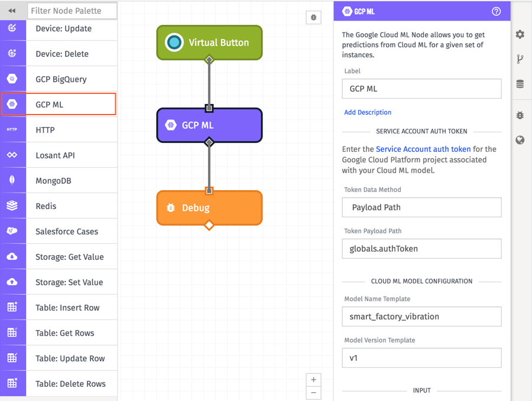Click the Storage: Set Value icon
The width and height of the screenshot is (532, 401).
(x=12, y=282)
